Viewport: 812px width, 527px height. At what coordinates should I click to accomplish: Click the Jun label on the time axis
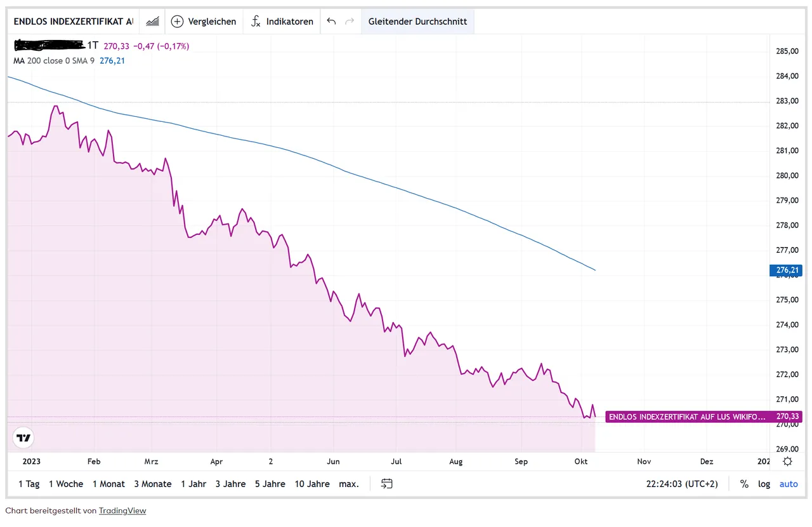click(333, 462)
